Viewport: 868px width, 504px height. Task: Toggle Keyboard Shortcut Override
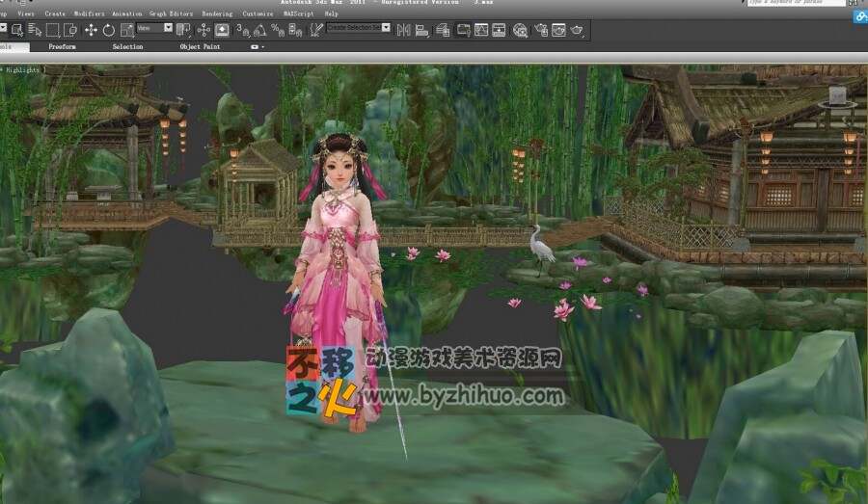pyautogui.click(x=222, y=30)
